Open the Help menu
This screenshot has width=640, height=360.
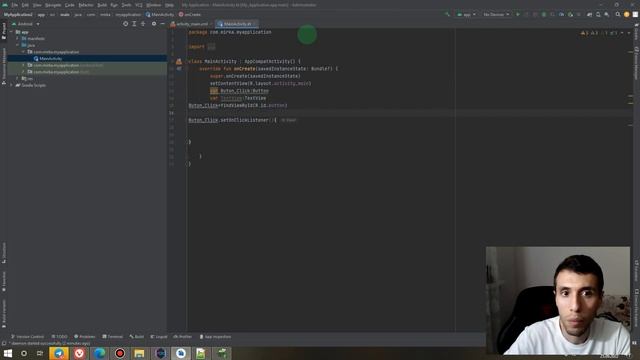tap(170, 5)
